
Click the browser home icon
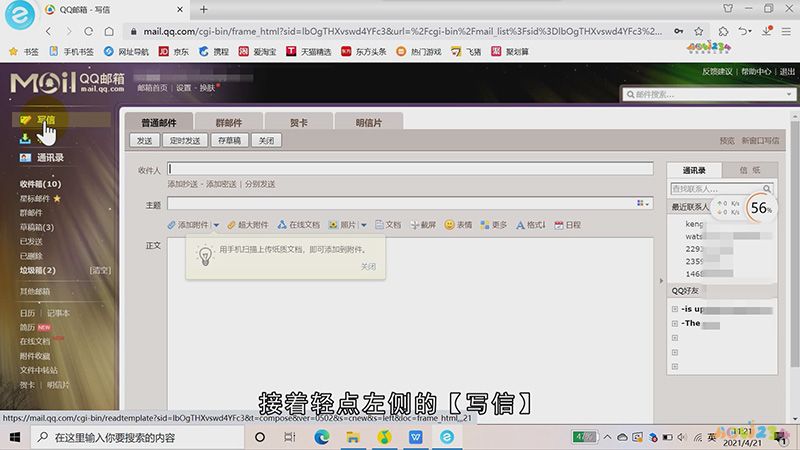[x=109, y=31]
